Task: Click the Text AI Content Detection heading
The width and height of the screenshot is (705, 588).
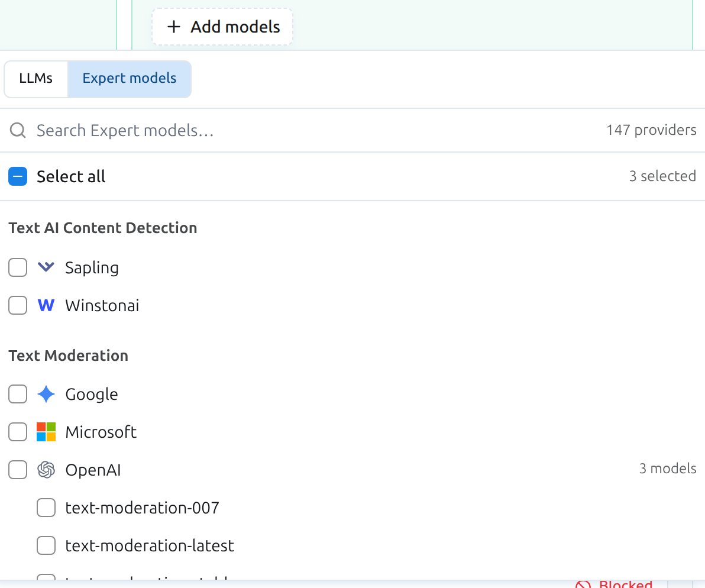Action: tap(102, 228)
